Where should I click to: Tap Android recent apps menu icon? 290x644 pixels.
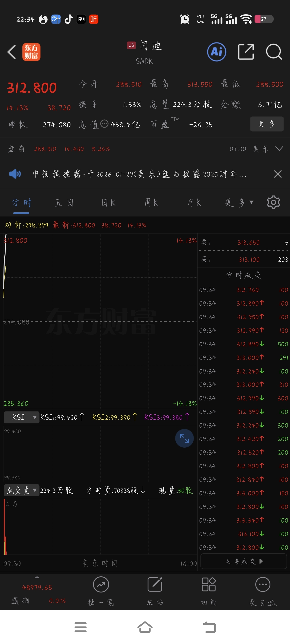click(81, 627)
